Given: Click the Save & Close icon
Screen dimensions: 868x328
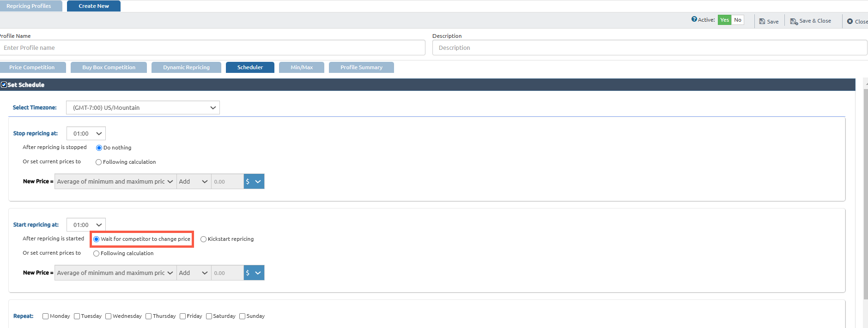Looking at the screenshot, I should coord(794,22).
